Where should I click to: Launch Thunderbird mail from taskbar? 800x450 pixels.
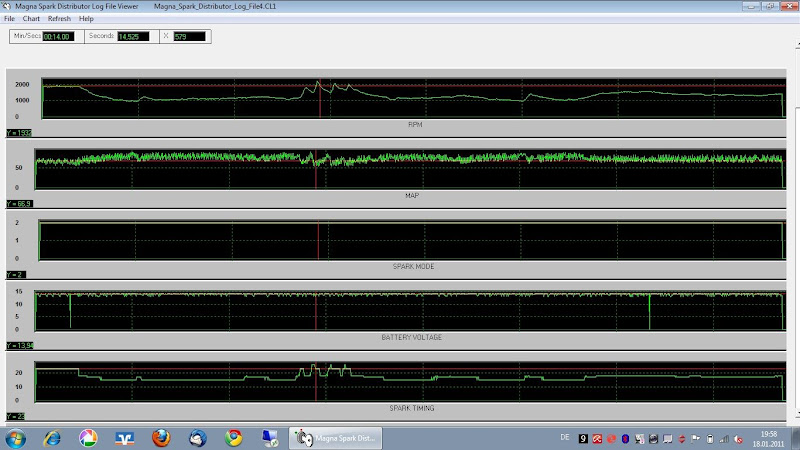click(198, 438)
